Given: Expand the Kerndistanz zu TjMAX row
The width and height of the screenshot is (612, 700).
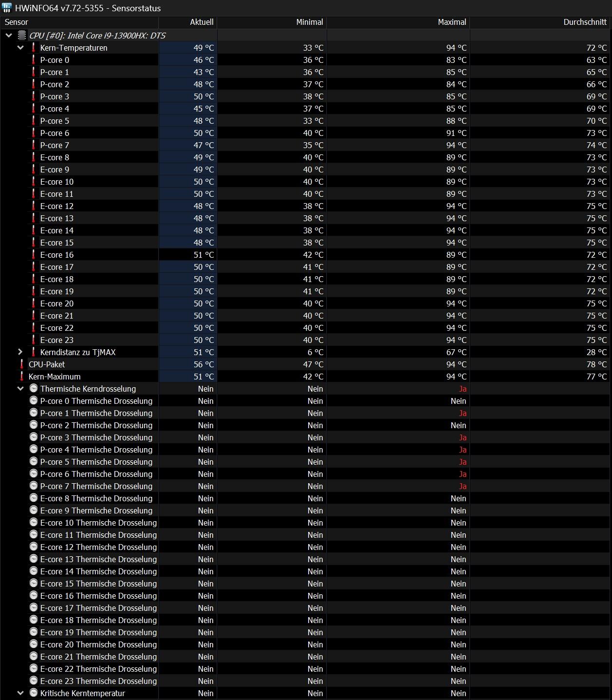Looking at the screenshot, I should [x=20, y=352].
